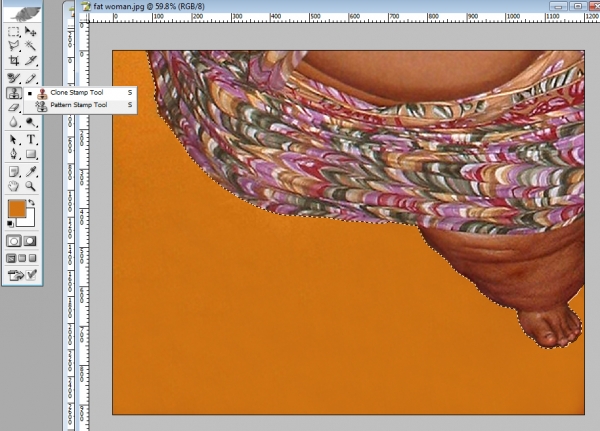600x431 pixels.
Task: Click the foot in the image canvas
Action: [x=550, y=325]
